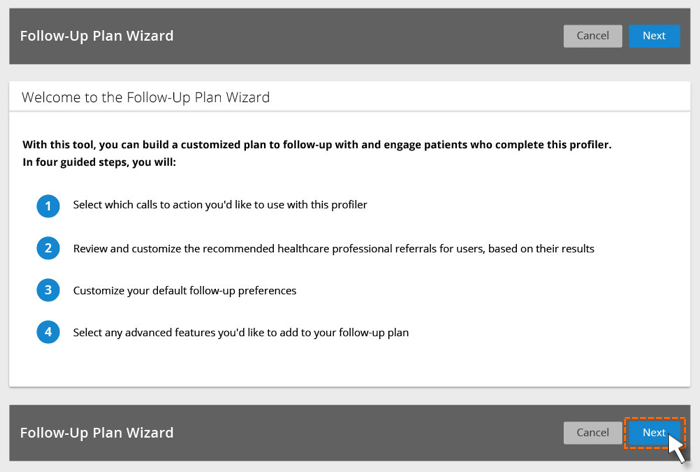Click the step 2 numbered circle icon
The width and height of the screenshot is (700, 472).
(48, 248)
